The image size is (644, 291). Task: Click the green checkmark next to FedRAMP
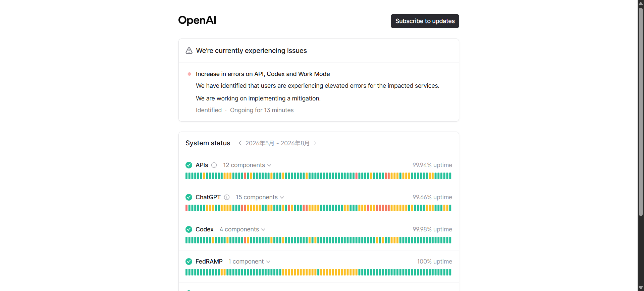tap(189, 262)
